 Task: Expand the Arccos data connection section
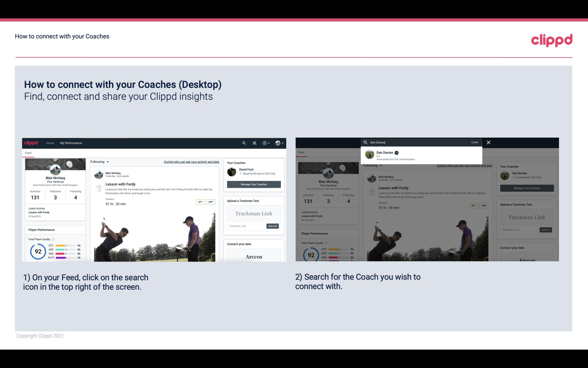[x=254, y=256]
